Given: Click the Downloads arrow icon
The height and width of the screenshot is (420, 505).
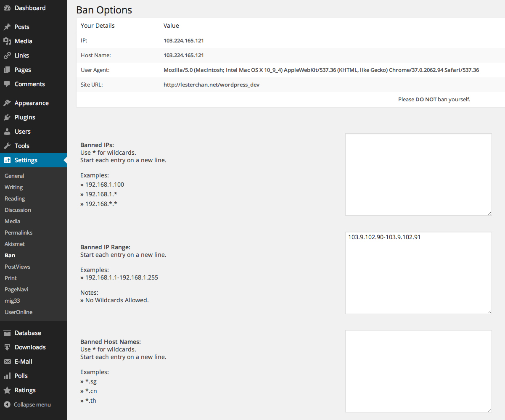Looking at the screenshot, I should click(7, 347).
